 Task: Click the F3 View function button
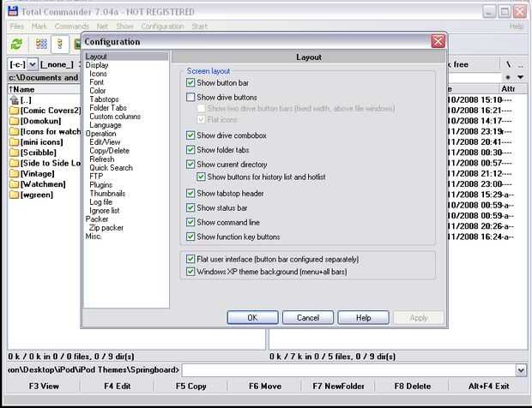(x=44, y=386)
